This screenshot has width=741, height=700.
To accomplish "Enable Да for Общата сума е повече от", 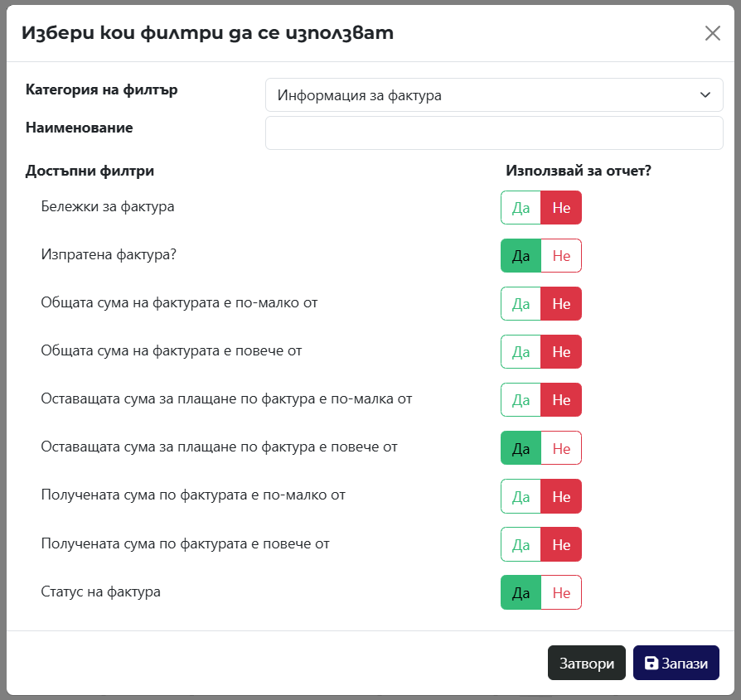I will pyautogui.click(x=521, y=352).
